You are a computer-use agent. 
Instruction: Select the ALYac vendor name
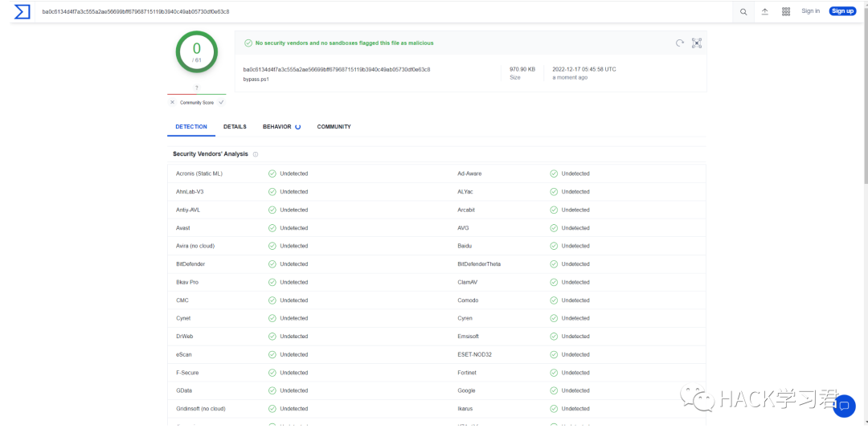click(x=465, y=191)
